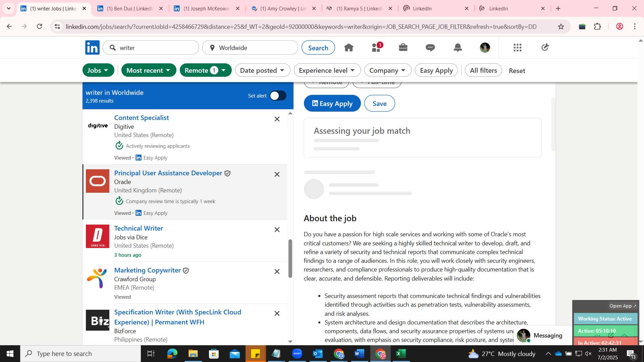Viewport: 644px width, 362px height.
Task: Open the Technical Writer job listing
Action: [139, 228]
